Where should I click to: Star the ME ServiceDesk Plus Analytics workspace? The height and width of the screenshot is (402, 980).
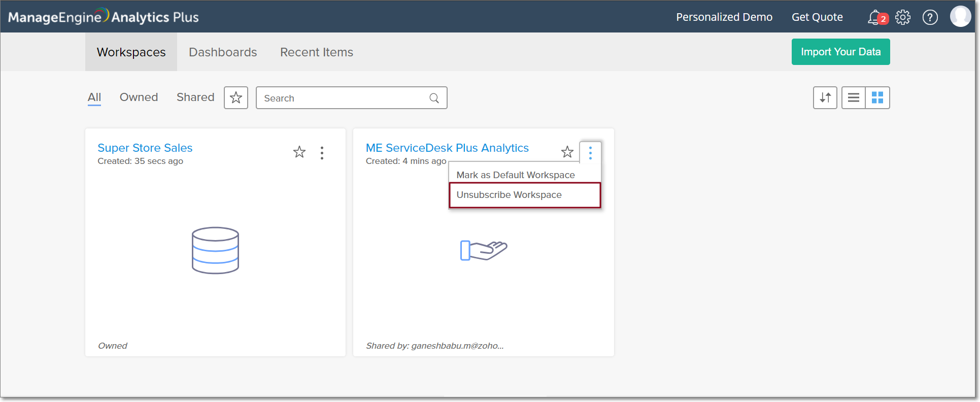coord(567,152)
